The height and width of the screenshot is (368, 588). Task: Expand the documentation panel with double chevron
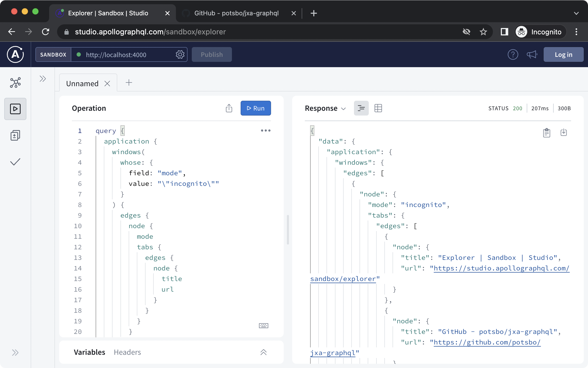pyautogui.click(x=43, y=79)
